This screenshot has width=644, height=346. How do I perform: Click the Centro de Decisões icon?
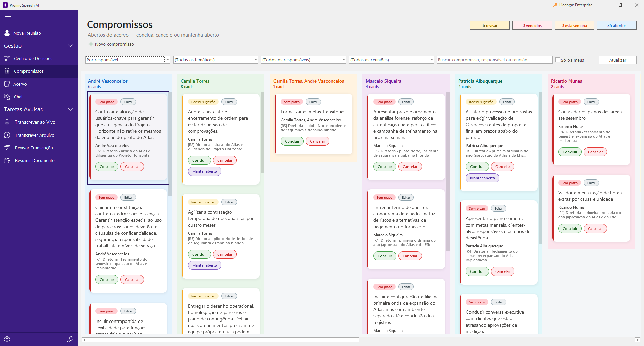(7, 58)
